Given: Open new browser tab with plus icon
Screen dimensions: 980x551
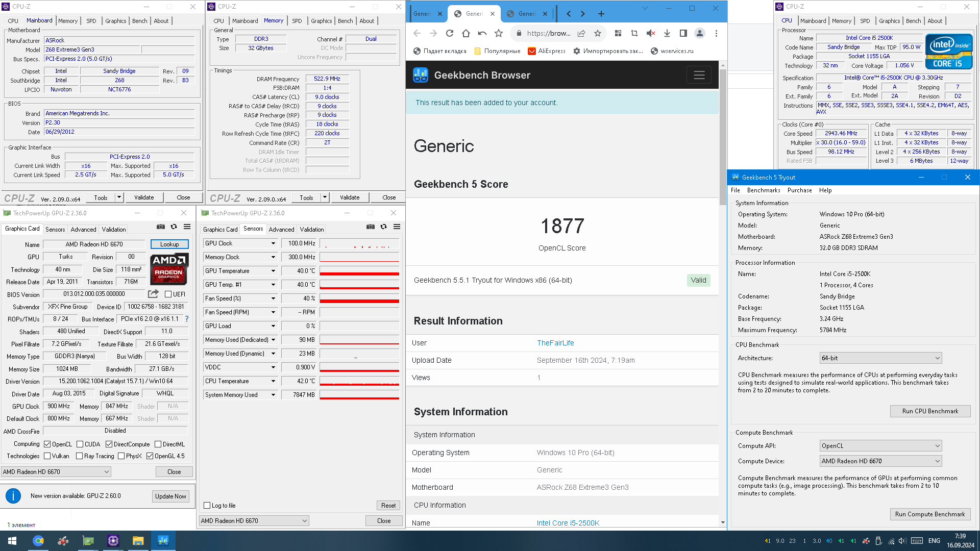Looking at the screenshot, I should pyautogui.click(x=601, y=14).
